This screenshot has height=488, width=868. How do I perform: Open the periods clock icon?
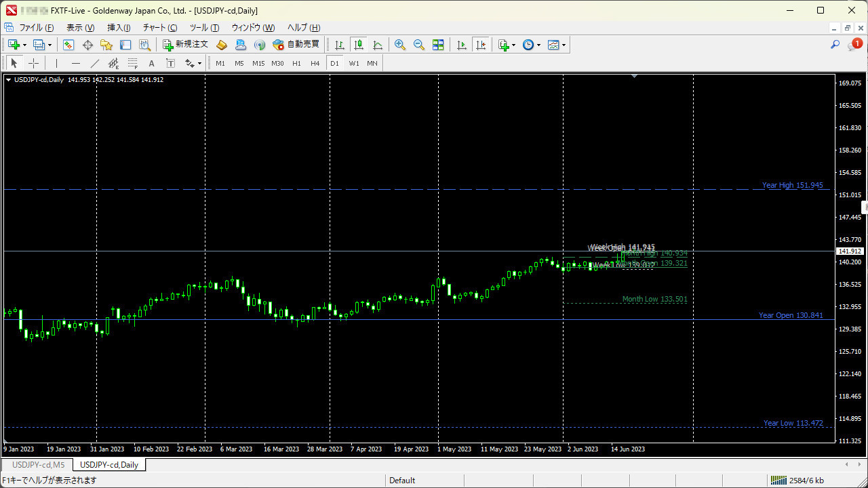(528, 45)
